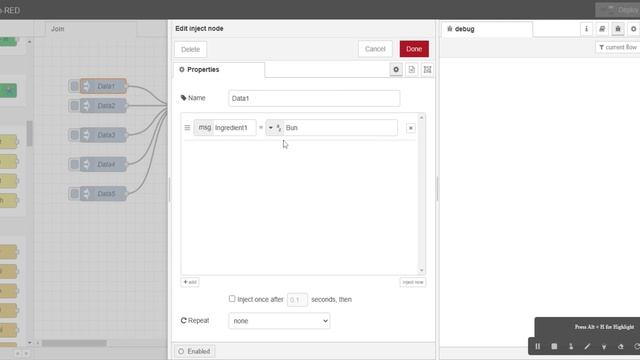This screenshot has height=360, width=640.
Task: Click the red Done button
Action: pyautogui.click(x=414, y=49)
